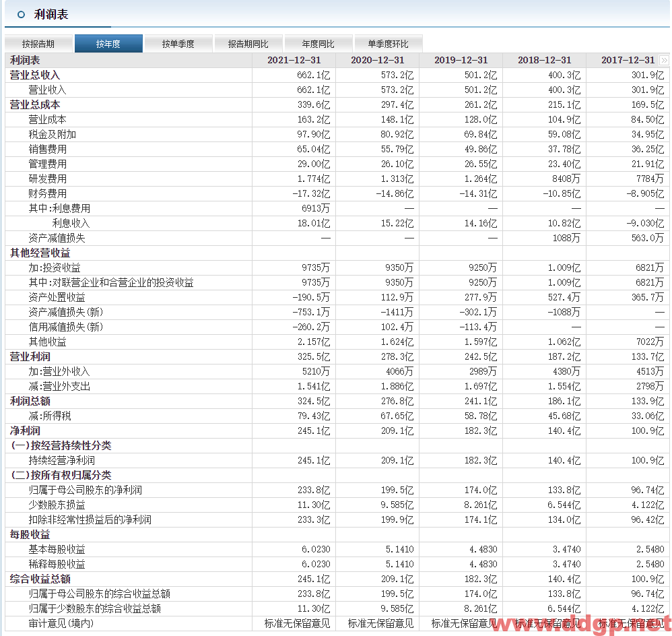
Task: Click the 2020 标准无保留意见 audit cell
Action: click(x=380, y=624)
